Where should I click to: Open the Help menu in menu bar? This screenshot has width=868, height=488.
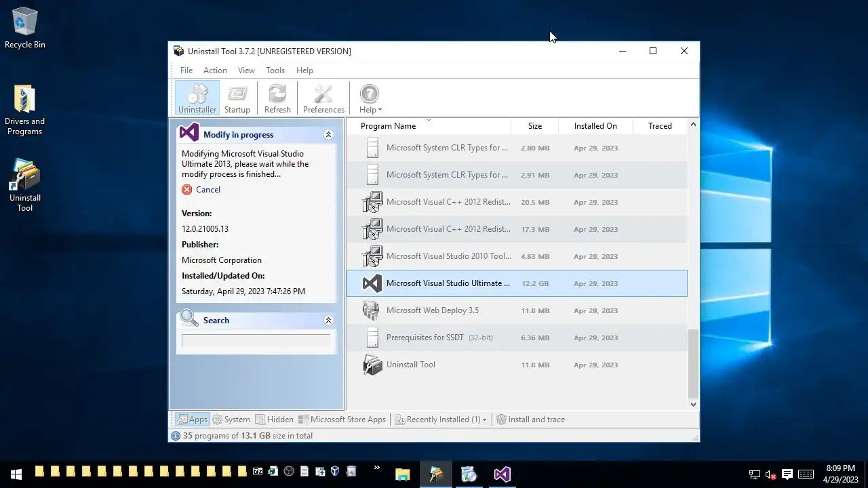point(304,70)
